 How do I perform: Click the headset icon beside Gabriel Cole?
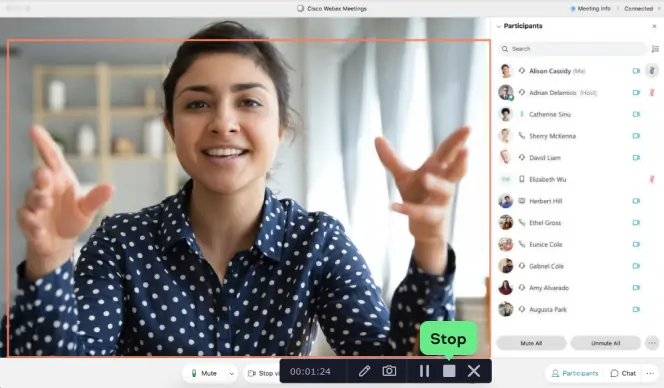coord(522,266)
